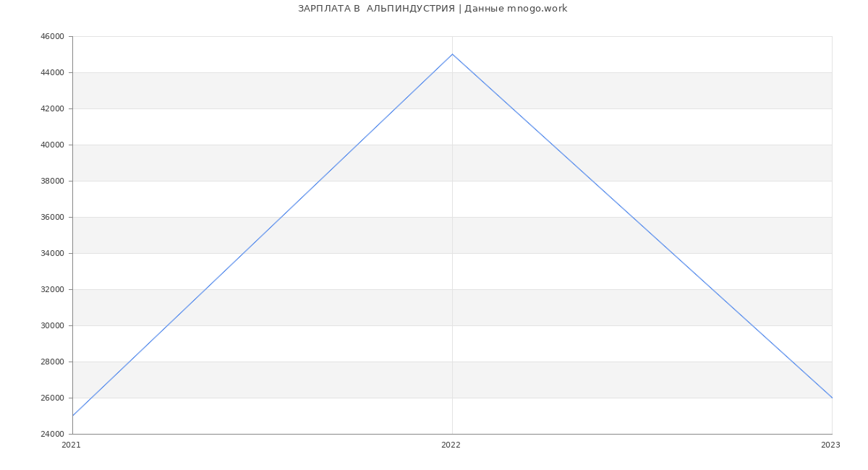Select the 2021 x-axis label
Screen dimensions: 868x470
click(71, 445)
